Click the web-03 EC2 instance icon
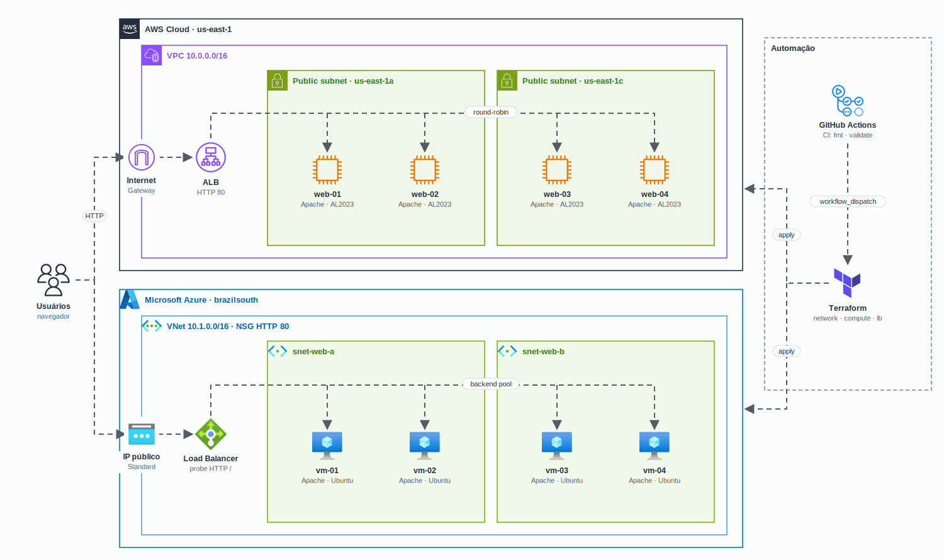Screen dimensions: 944x560 557,170
